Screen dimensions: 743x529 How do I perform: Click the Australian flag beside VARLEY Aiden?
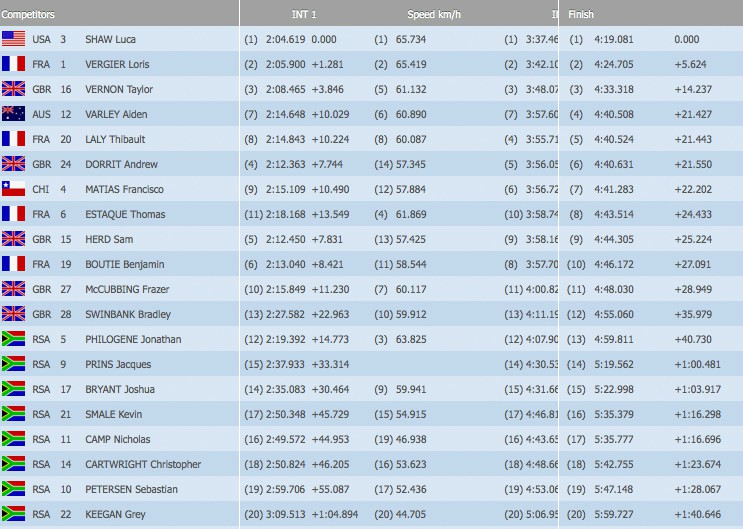coord(14,114)
